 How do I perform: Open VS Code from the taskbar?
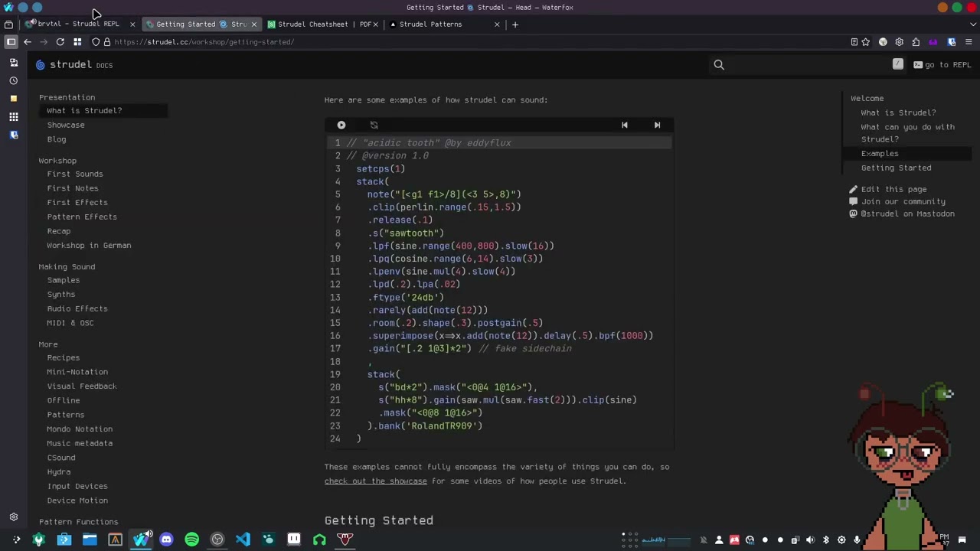click(243, 540)
